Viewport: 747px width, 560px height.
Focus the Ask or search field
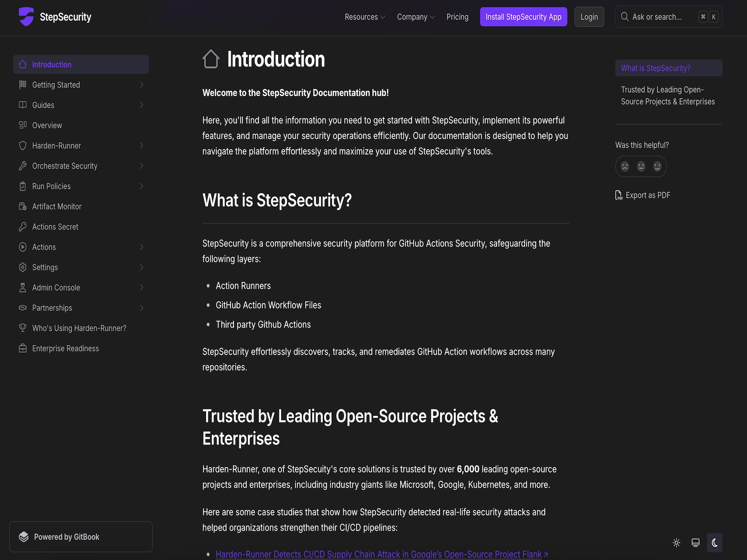click(669, 17)
